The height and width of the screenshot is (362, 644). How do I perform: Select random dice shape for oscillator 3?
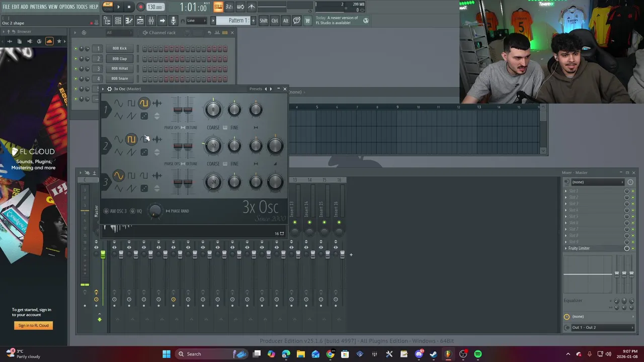point(144,189)
